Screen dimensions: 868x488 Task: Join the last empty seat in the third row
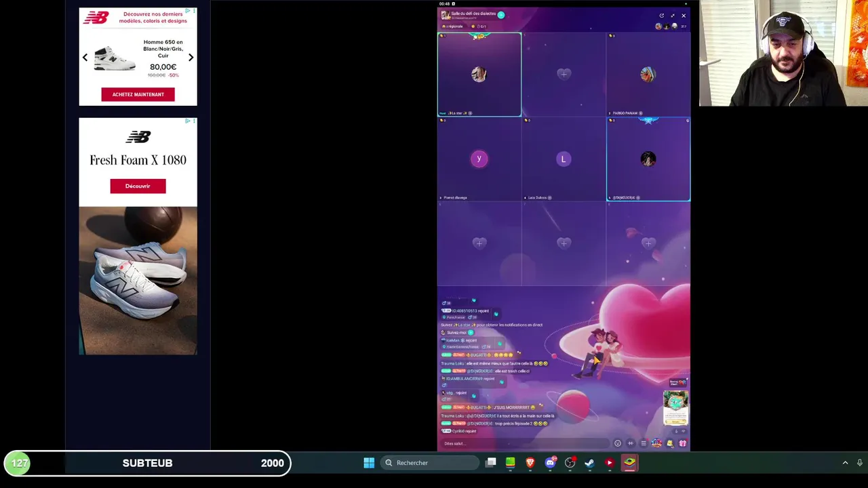[648, 243]
